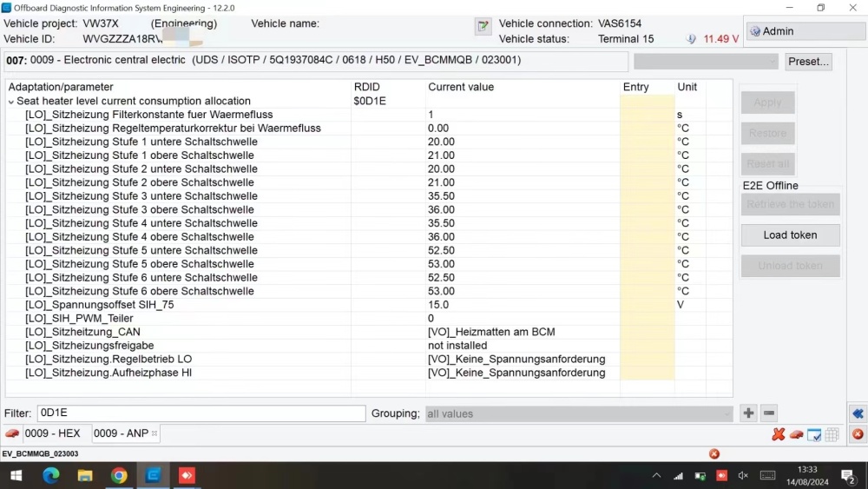Click the Filter input field containing 0D1E
This screenshot has height=489, width=868.
(201, 413)
